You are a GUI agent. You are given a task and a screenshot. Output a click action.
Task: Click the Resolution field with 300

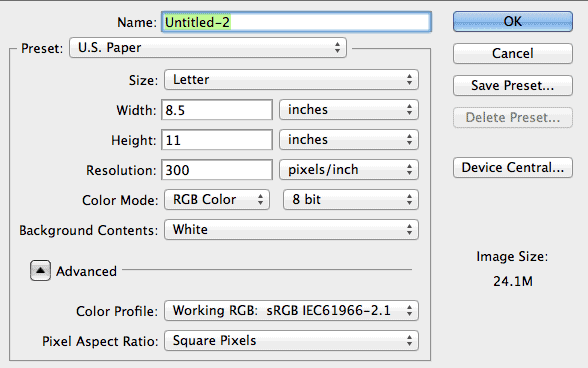(217, 170)
